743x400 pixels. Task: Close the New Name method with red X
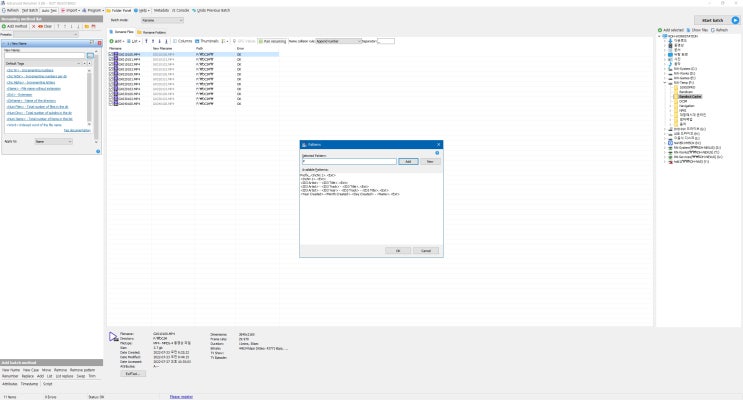100,43
